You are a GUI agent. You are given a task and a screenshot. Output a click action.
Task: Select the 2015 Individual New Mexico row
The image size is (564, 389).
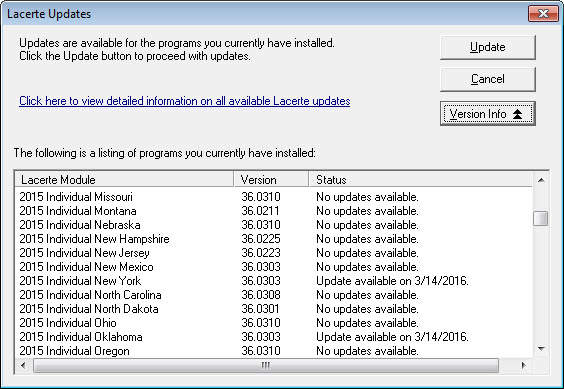[273, 267]
